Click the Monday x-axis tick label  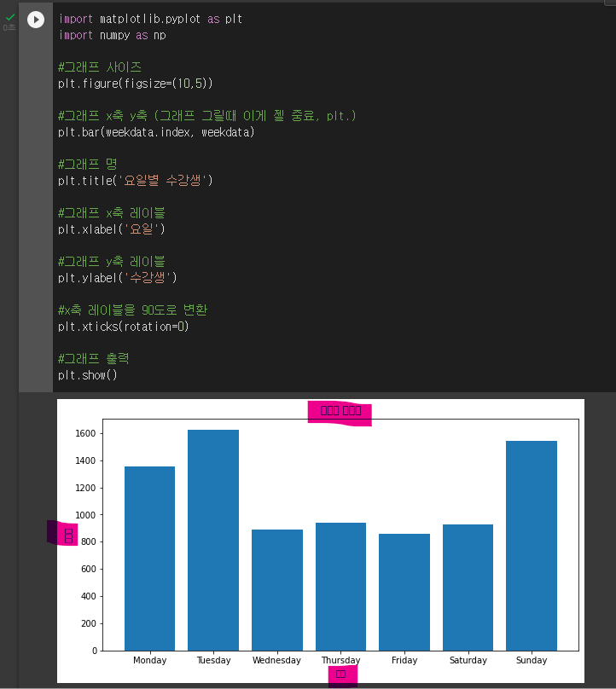pos(150,660)
